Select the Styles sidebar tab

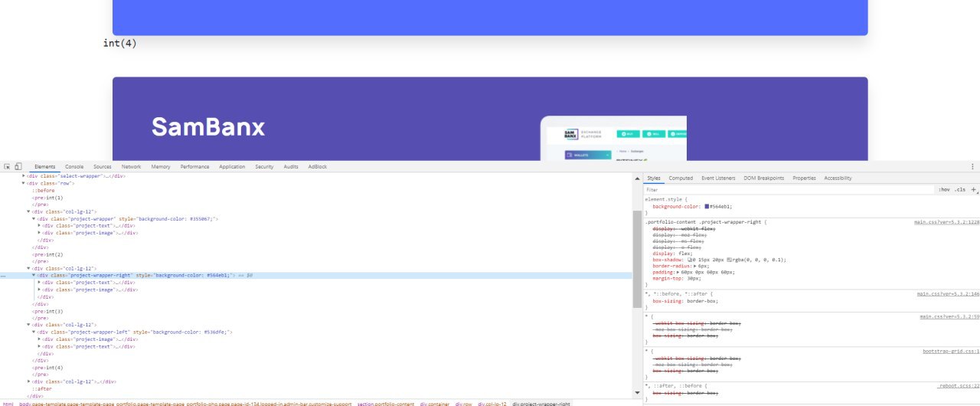[654, 178]
